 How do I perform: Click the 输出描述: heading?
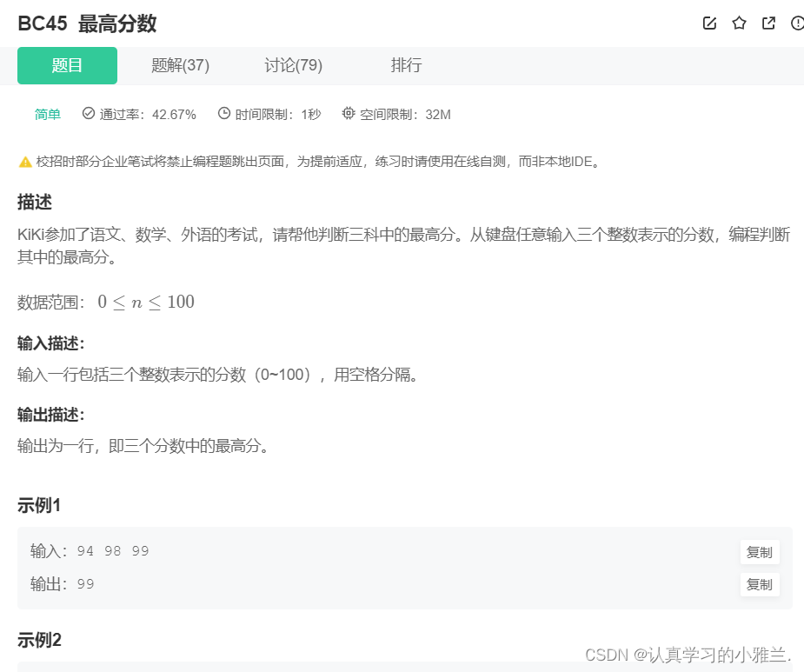tap(50, 415)
